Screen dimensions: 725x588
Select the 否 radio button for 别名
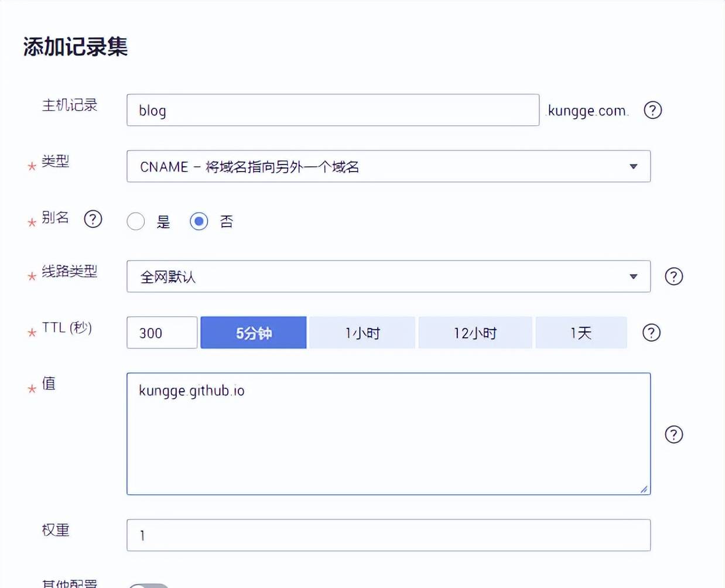[x=199, y=221]
